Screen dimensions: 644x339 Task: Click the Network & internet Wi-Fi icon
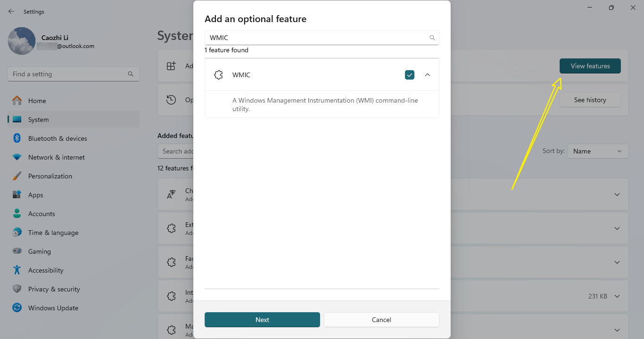point(17,157)
